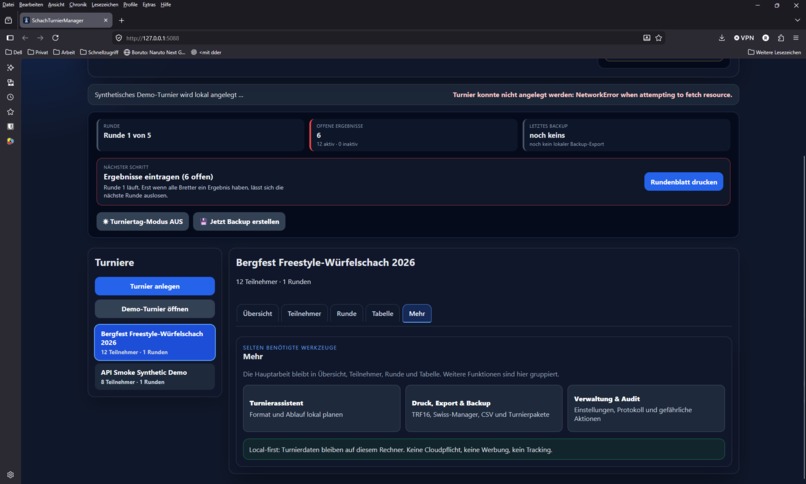Open a new browser tab
Viewport: 806px width, 484px height.
[x=121, y=21]
